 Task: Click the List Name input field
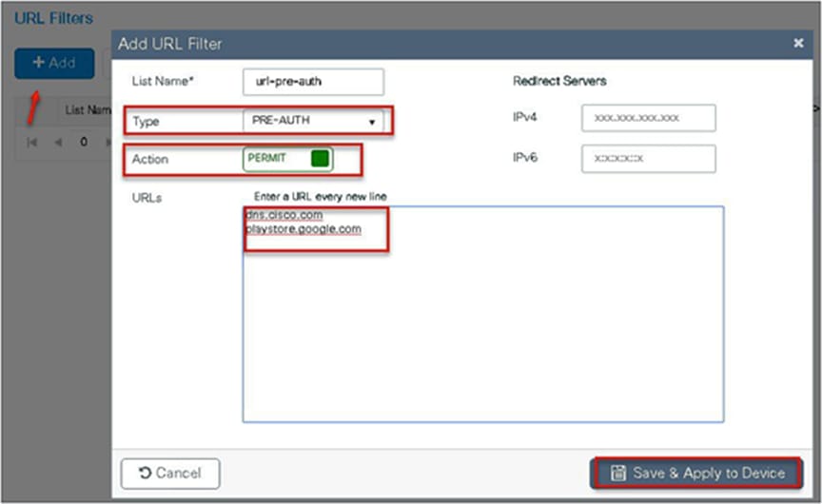tap(314, 82)
